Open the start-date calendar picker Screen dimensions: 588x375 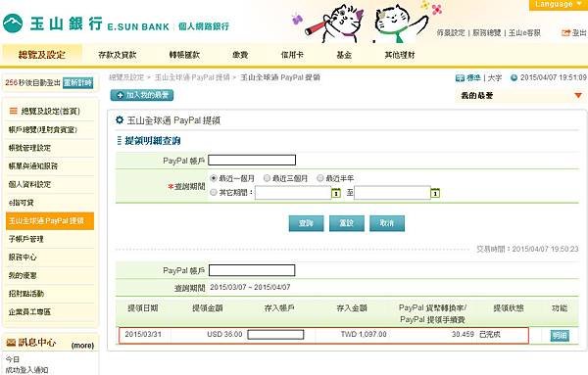[x=336, y=193]
